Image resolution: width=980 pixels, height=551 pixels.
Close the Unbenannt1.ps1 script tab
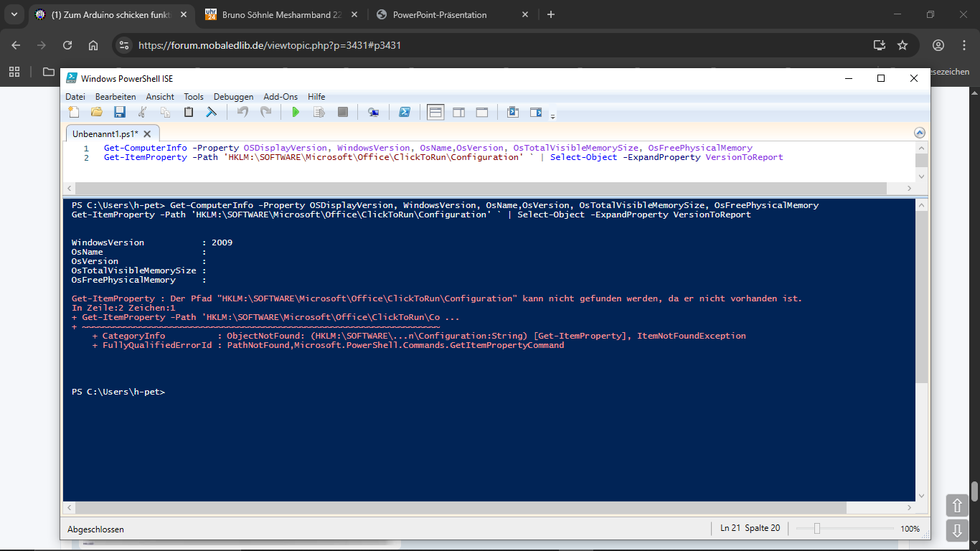pos(148,133)
